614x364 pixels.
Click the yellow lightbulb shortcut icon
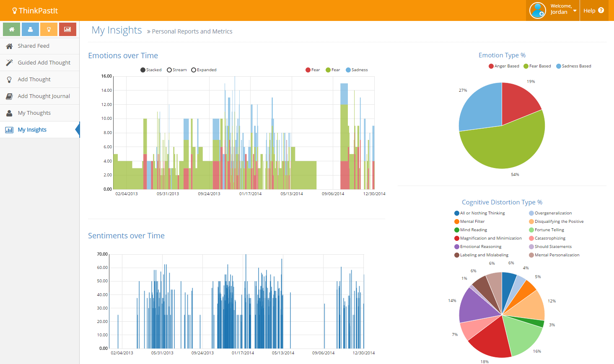[49, 29]
